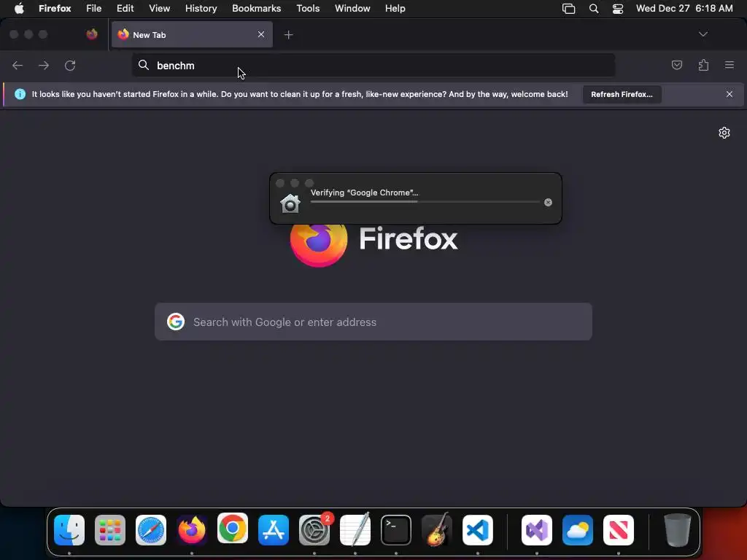747x560 pixels.
Task: Open the Extensions puzzle icon
Action: 704,65
